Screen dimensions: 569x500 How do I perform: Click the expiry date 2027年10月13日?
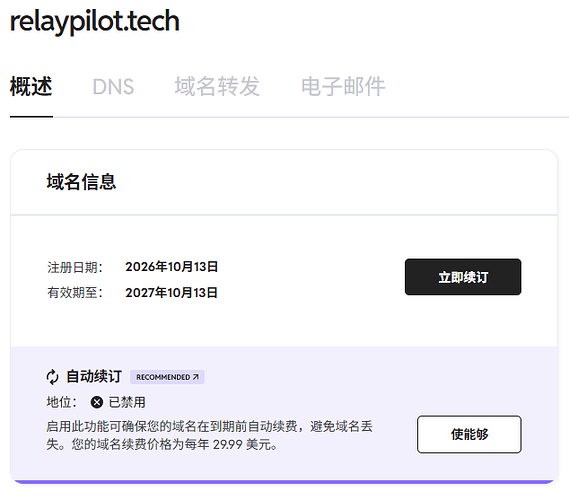171,292
